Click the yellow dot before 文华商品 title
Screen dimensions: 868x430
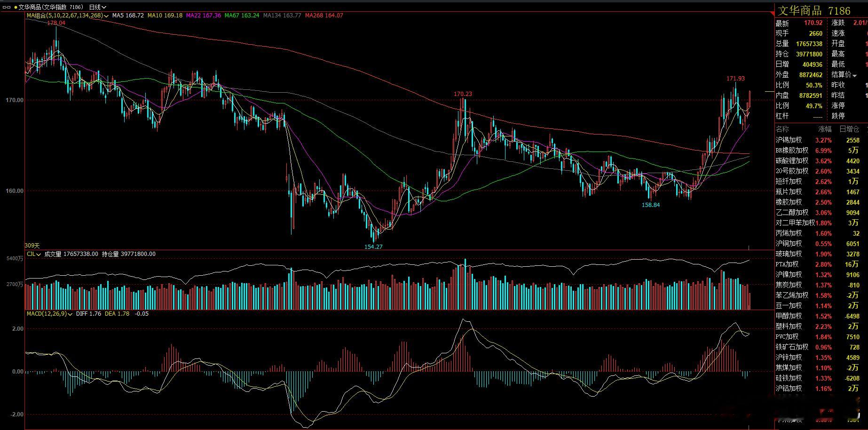tap(16, 7)
